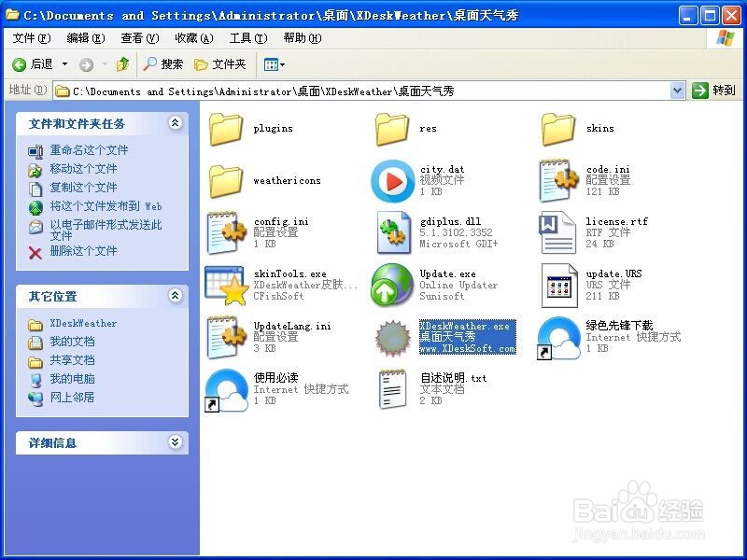The width and height of the screenshot is (747, 560).
Task: Maximize the explorer window
Action: tap(710, 16)
